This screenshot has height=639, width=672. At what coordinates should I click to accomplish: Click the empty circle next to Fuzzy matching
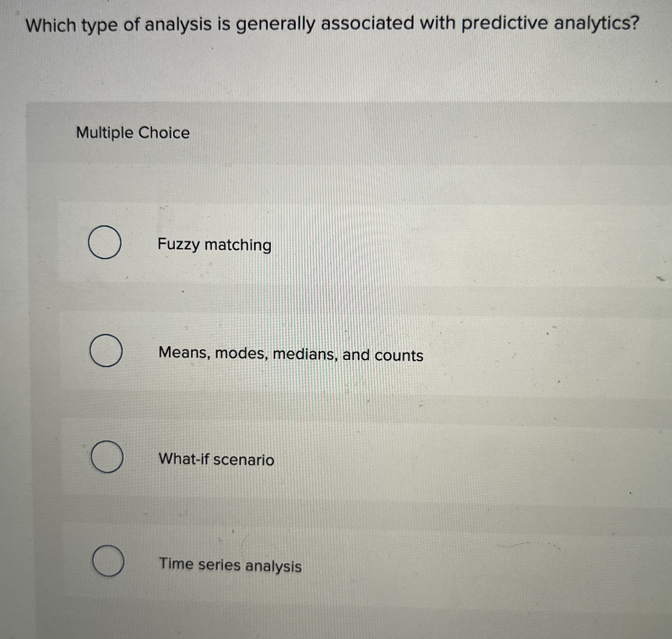106,243
